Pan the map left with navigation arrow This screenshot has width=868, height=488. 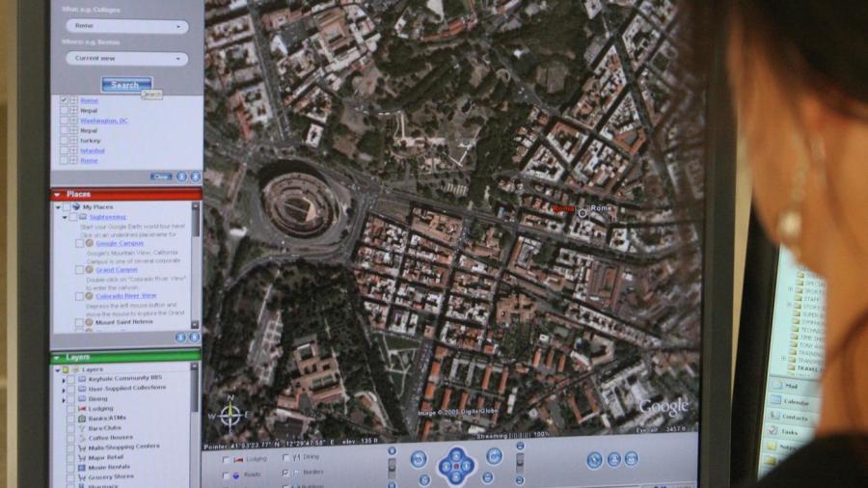click(447, 468)
